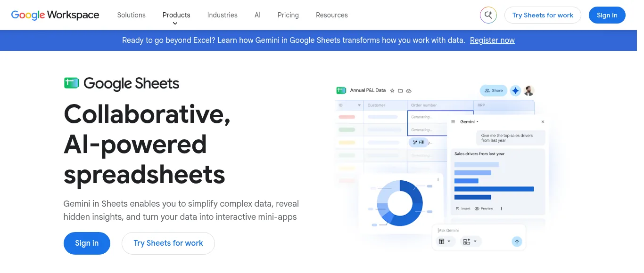
Task: Expand the chevron under Products
Action: (x=175, y=23)
